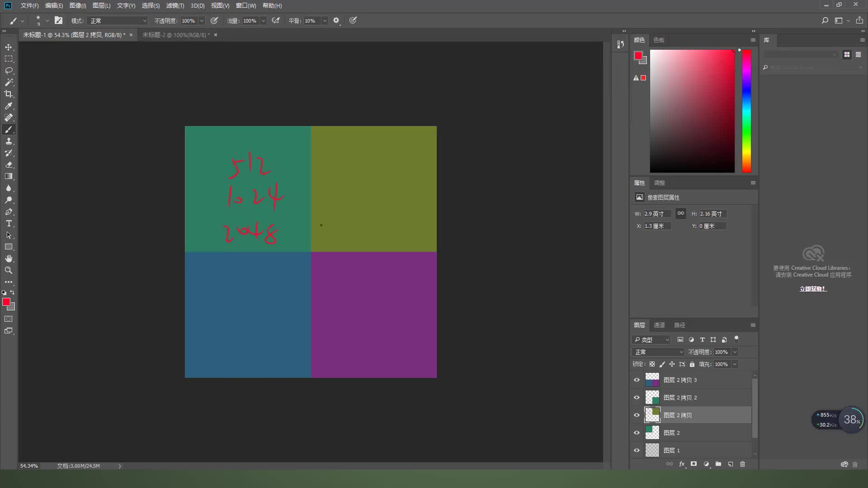This screenshot has width=868, height=488.
Task: Expand the 平滑 smoothing dropdown arrow
Action: 325,21
